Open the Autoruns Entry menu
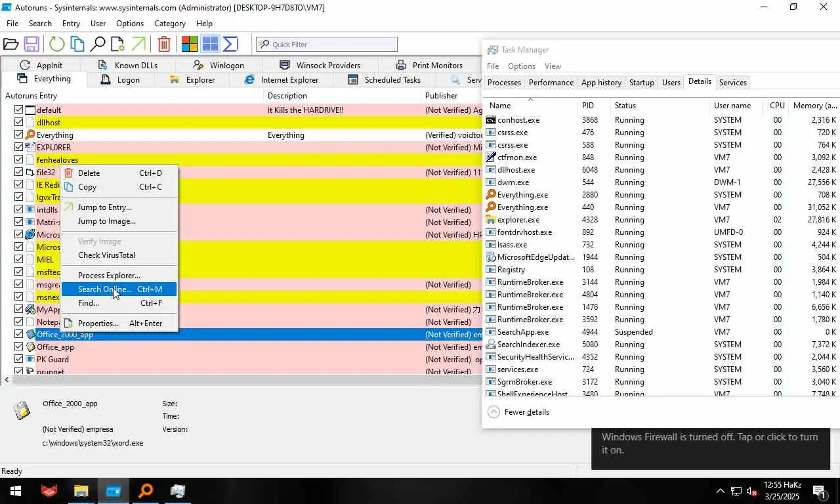Viewport: 840px width, 504px height. point(71,24)
